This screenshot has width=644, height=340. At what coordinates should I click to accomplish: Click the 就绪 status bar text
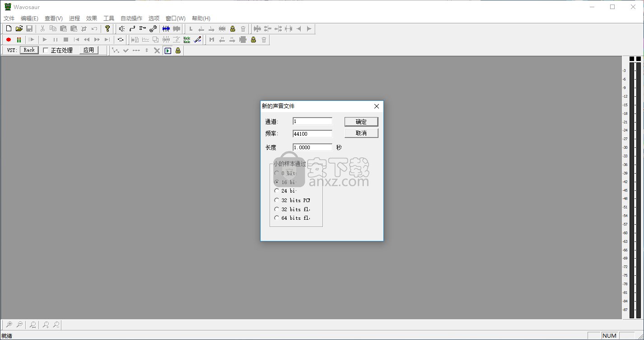click(x=7, y=336)
